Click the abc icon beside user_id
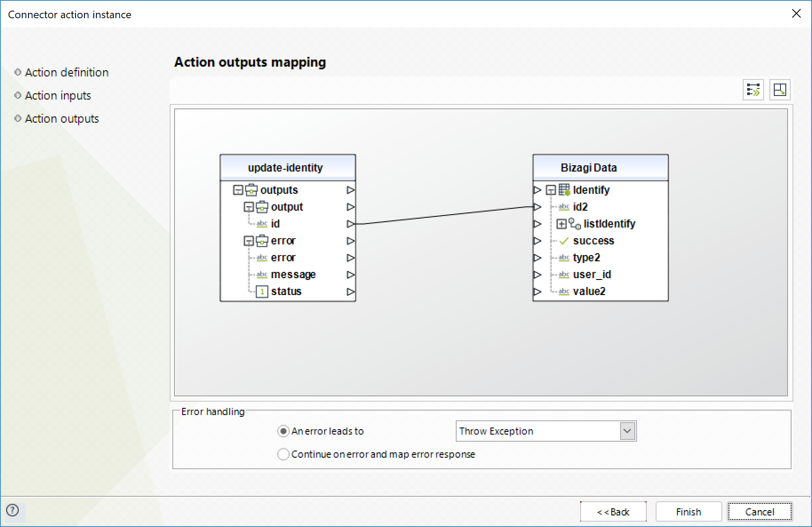 pyautogui.click(x=564, y=274)
